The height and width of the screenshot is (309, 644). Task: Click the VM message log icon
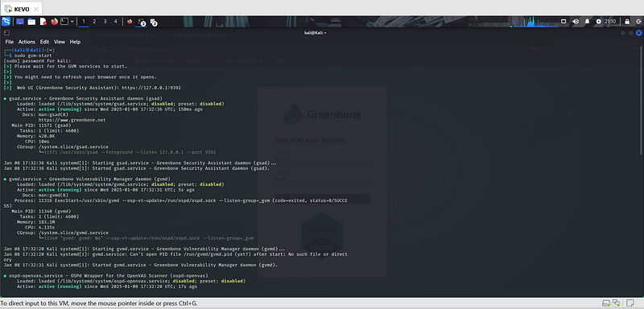[630, 303]
